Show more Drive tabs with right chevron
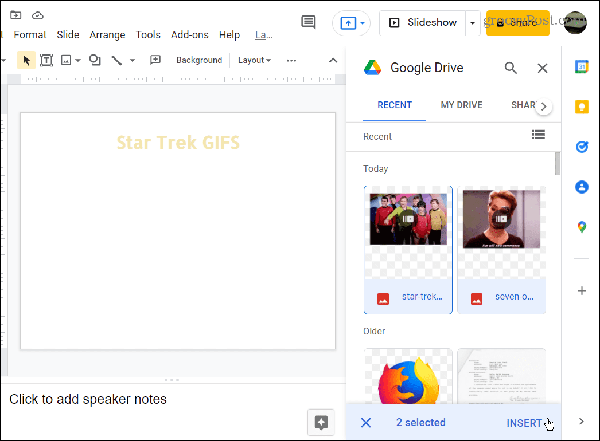The image size is (600, 441). click(x=543, y=107)
